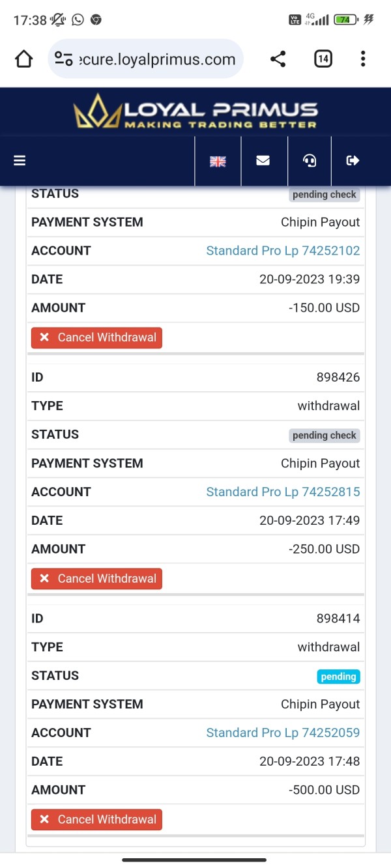Open account Standard Pro Lp 74252059
Image resolution: width=391 pixels, height=868 pixels.
(x=283, y=733)
